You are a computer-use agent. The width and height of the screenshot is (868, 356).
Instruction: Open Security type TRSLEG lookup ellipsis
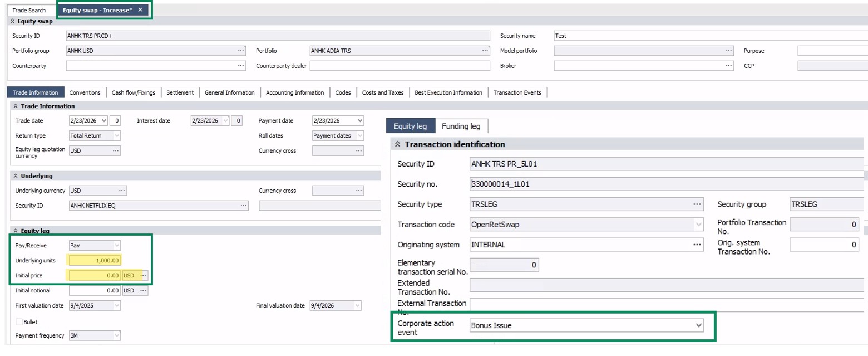697,204
